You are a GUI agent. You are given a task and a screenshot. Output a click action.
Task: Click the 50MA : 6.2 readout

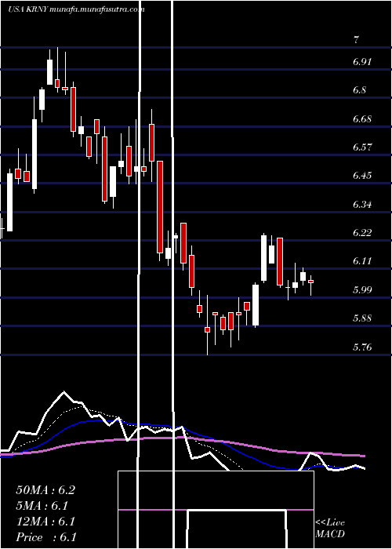tap(45, 490)
